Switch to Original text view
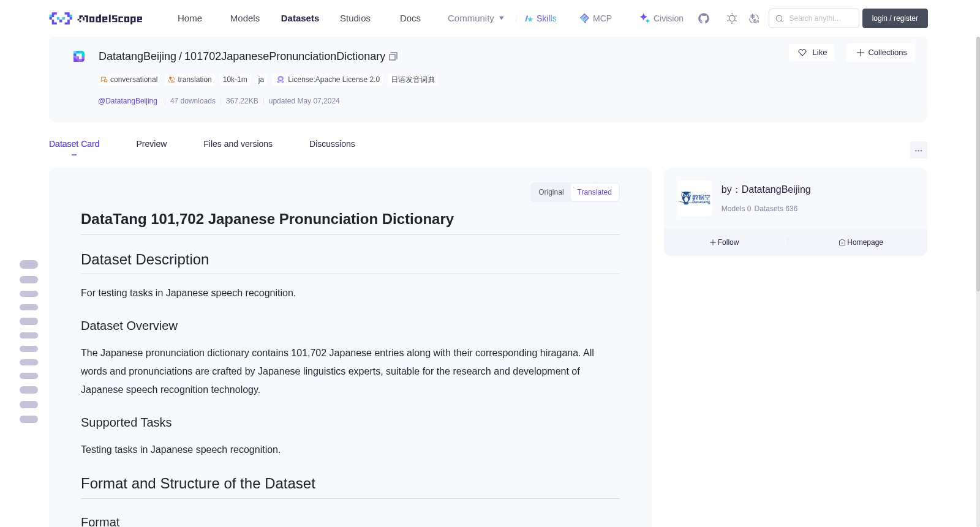 click(x=551, y=192)
